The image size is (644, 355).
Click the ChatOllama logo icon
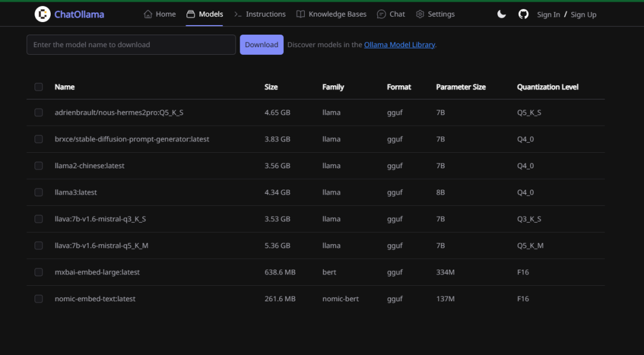point(42,14)
